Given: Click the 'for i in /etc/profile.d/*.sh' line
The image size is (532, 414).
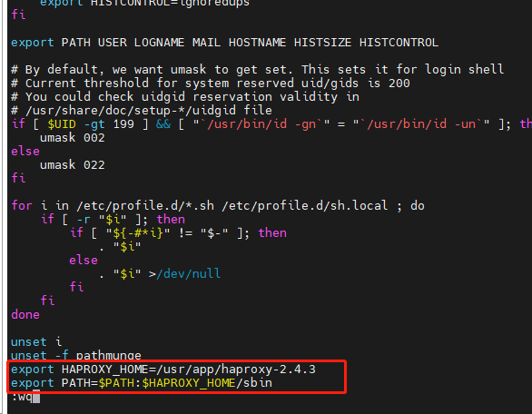Looking at the screenshot, I should (x=218, y=206).
